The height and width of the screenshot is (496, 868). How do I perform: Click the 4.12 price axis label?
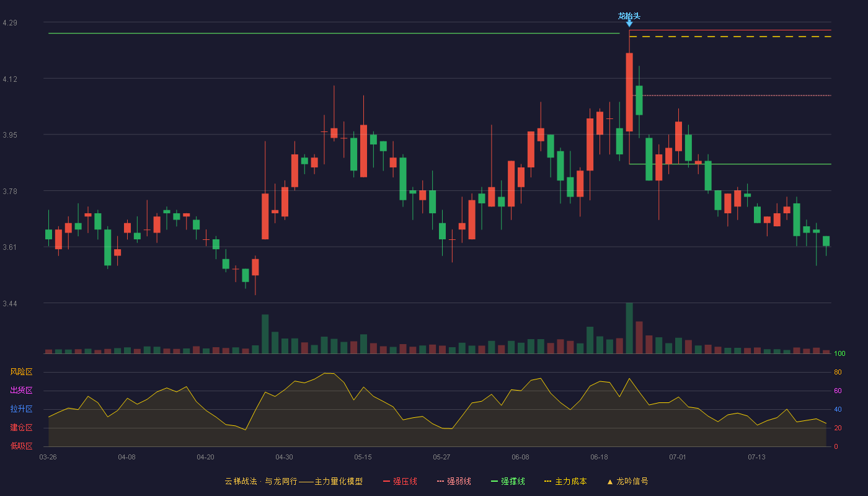(x=10, y=79)
